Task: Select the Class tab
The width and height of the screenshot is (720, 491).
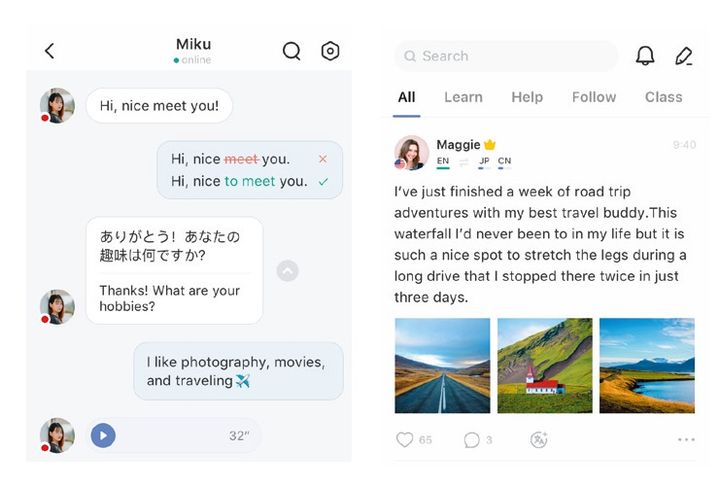Action: (664, 97)
